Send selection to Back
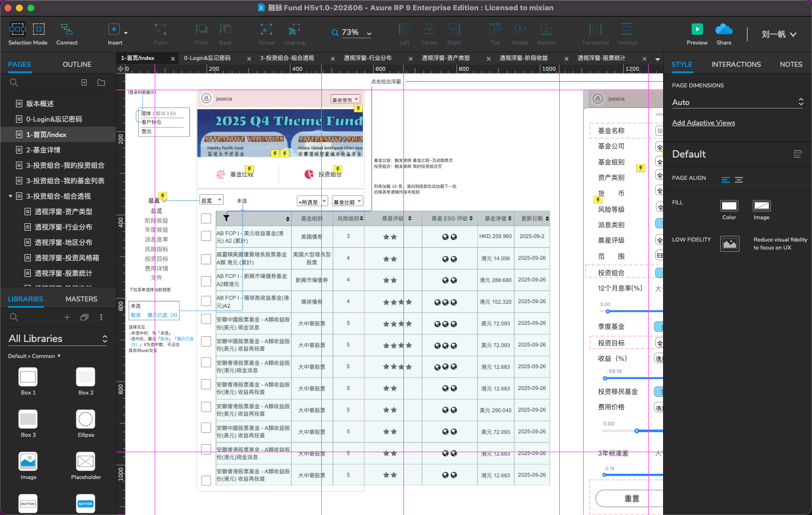Image resolution: width=812 pixels, height=515 pixels. 225,34
